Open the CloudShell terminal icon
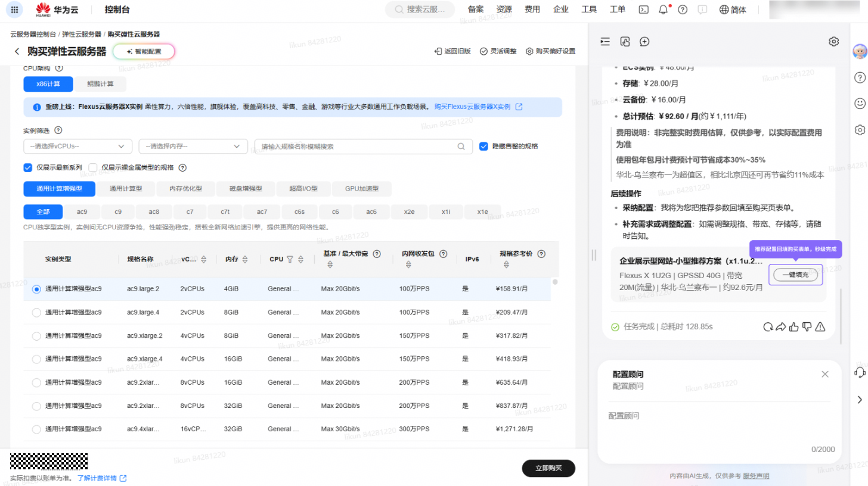Viewport: 868px width, 486px height. click(x=643, y=10)
